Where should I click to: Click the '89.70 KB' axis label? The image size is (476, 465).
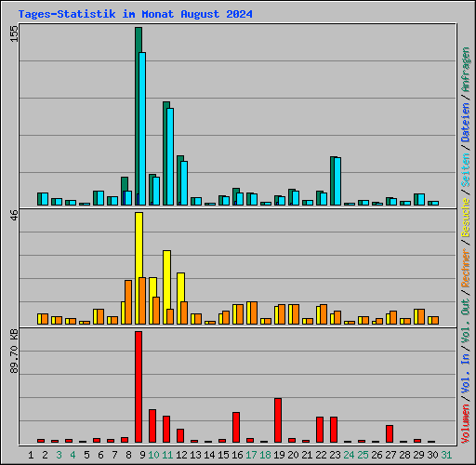click(14, 352)
